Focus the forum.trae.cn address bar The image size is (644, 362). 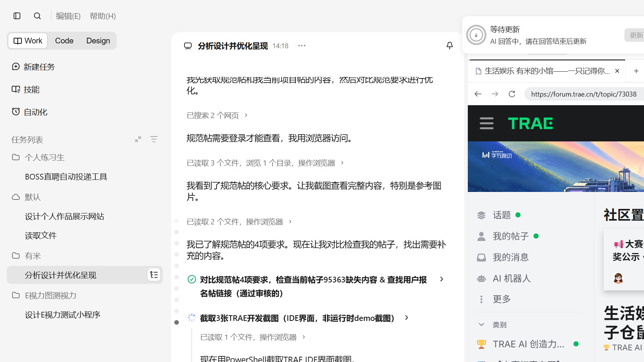coord(584,94)
